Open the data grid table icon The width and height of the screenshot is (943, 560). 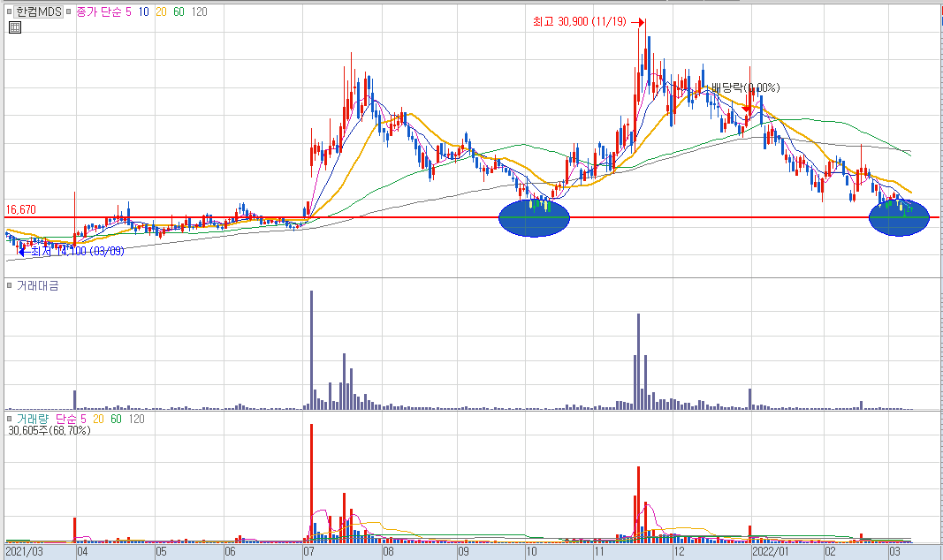pyautogui.click(x=15, y=27)
